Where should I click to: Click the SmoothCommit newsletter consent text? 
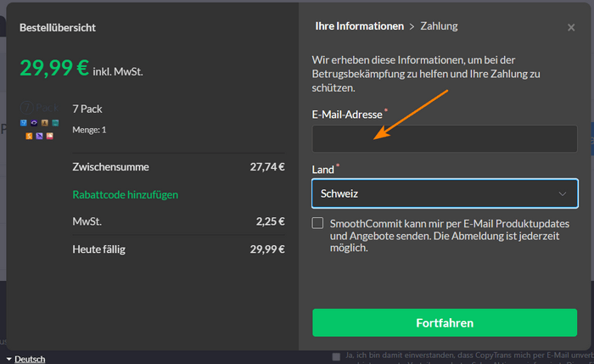tap(449, 236)
